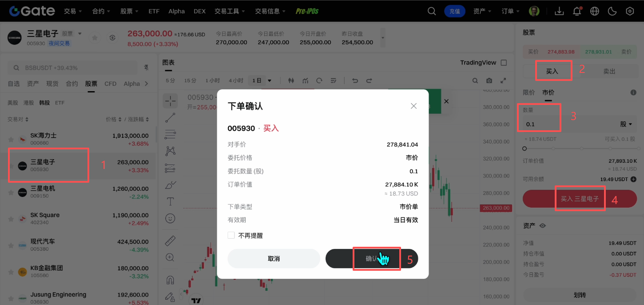The image size is (644, 305).
Task: Open the language globe icon
Action: [595, 11]
